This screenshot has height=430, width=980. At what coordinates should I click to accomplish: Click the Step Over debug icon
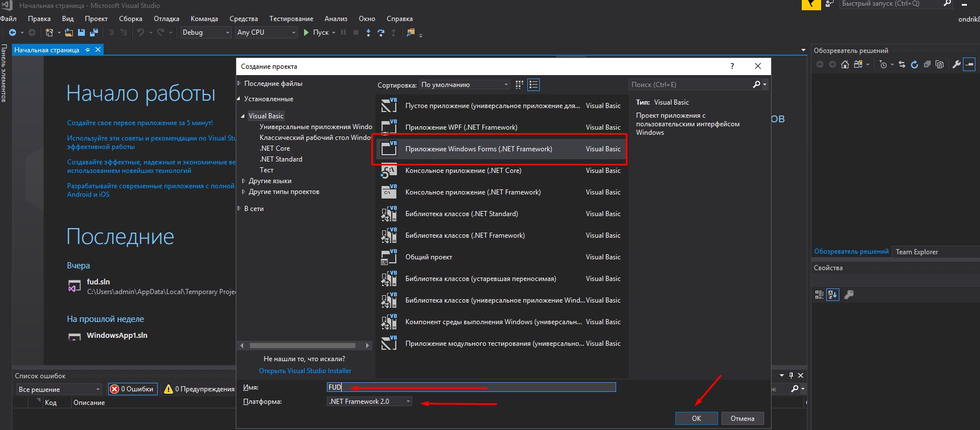[381, 32]
